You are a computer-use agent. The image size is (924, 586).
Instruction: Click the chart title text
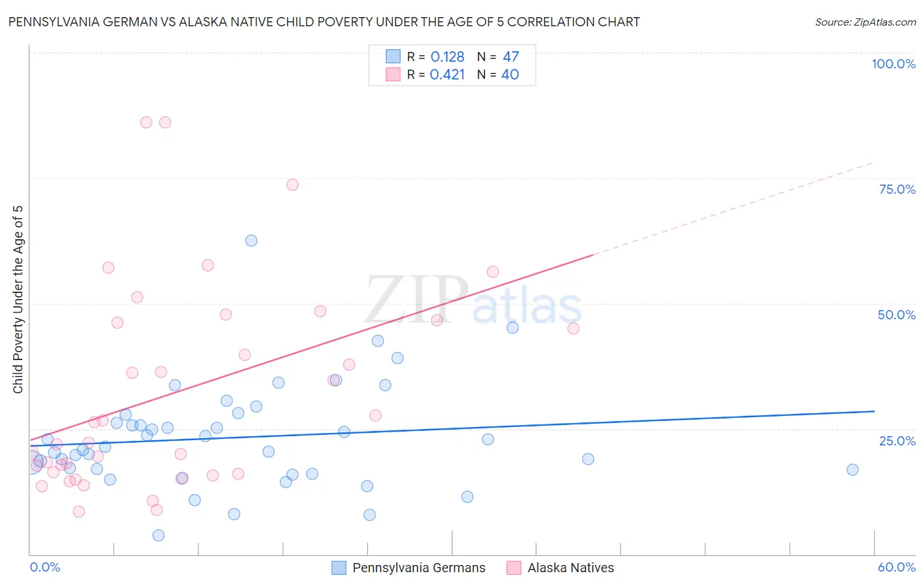(x=324, y=22)
